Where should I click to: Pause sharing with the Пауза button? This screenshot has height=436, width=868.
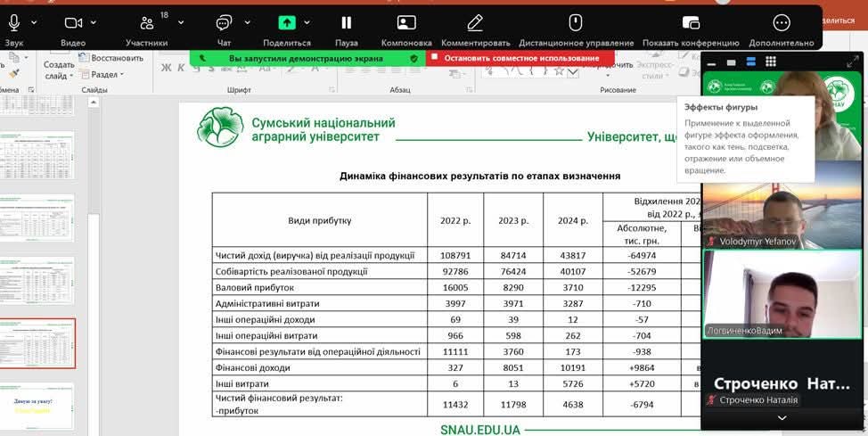(x=346, y=22)
